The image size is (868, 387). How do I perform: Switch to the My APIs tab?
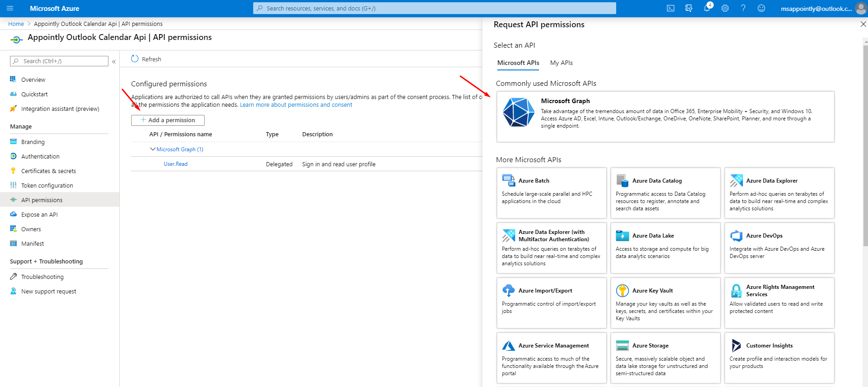[561, 63]
